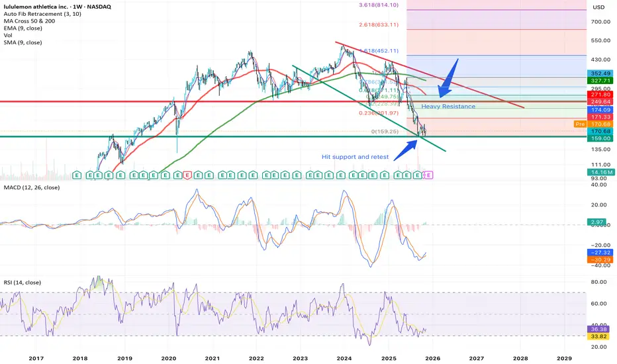Click the green 159.00 support price tag

click(x=600, y=138)
